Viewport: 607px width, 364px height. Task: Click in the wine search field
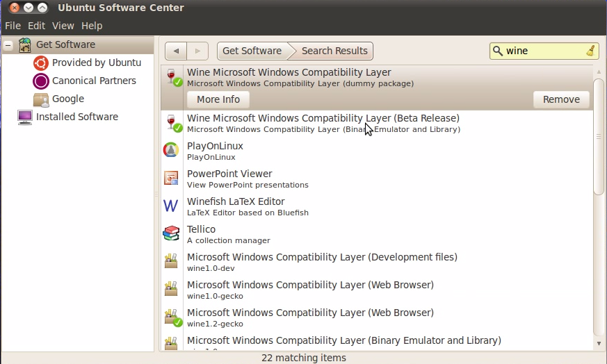point(545,51)
